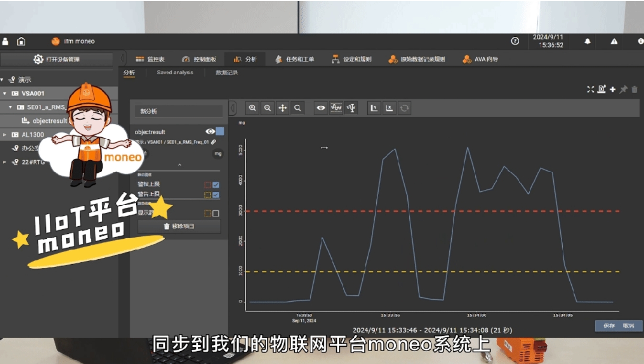The image size is (644, 364).
Task: Enter fullscreen with the expand arrows icon
Action: click(x=590, y=89)
